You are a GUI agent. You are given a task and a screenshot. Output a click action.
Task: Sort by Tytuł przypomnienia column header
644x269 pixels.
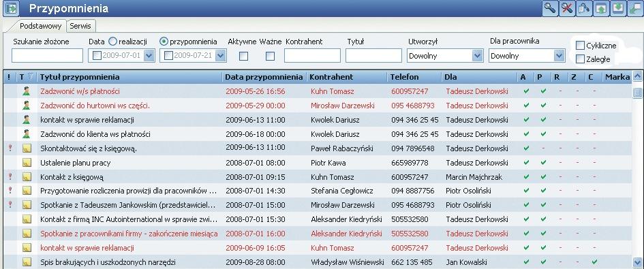pos(129,77)
